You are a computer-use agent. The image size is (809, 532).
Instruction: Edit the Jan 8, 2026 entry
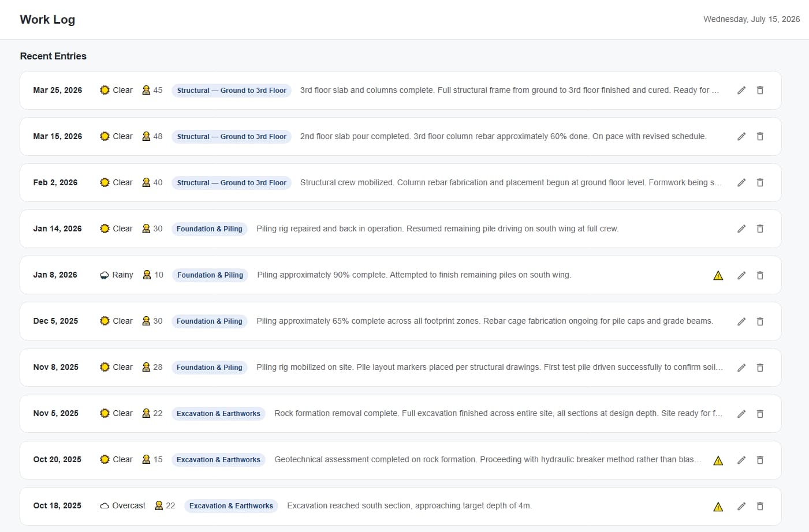click(741, 275)
